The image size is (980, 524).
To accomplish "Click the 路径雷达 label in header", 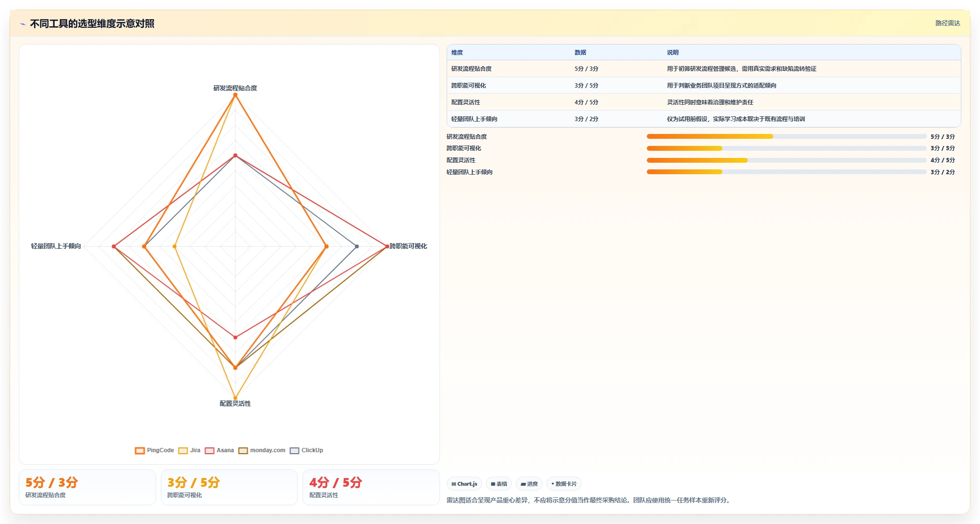I will 947,23.
